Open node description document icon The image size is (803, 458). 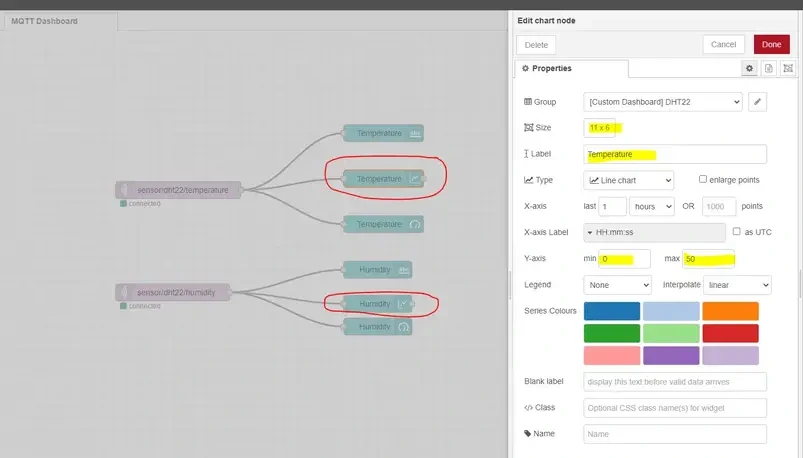769,68
